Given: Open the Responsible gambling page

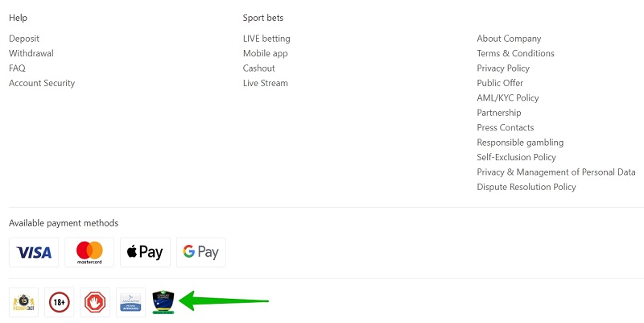Looking at the screenshot, I should (520, 143).
